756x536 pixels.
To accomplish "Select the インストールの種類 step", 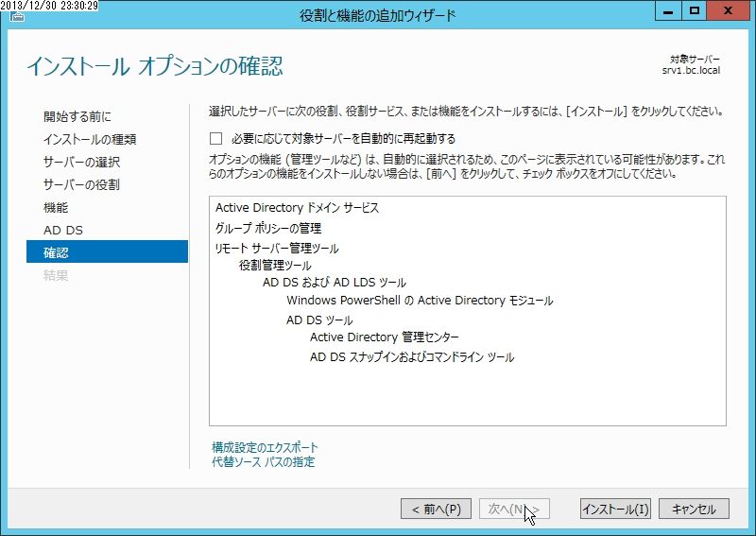I will pyautogui.click(x=90, y=139).
